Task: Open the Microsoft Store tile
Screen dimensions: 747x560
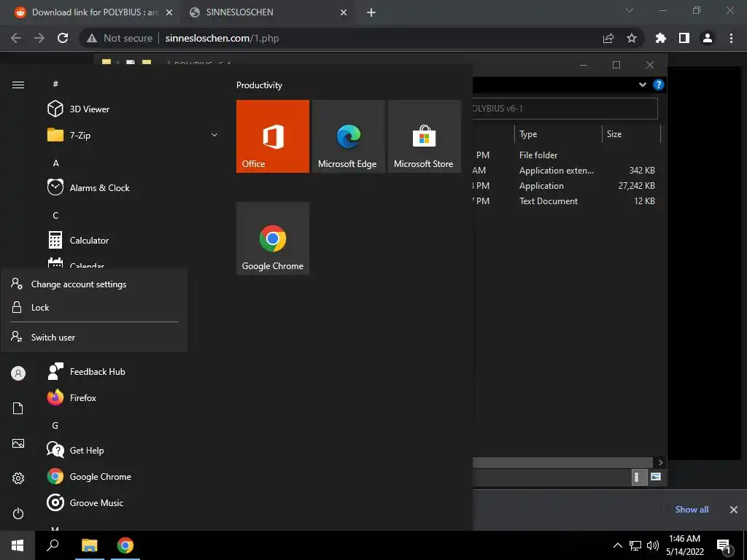Action: point(424,136)
